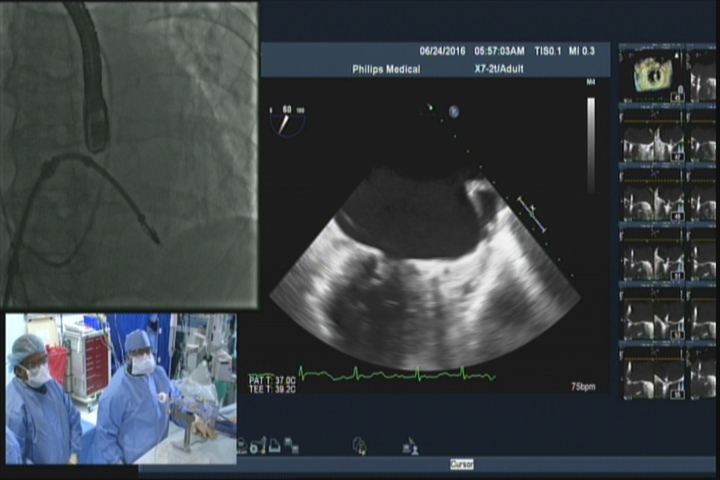This screenshot has width=720, height=480.
Task: Select the Cursor label in bottom bar
Action: coord(461,464)
